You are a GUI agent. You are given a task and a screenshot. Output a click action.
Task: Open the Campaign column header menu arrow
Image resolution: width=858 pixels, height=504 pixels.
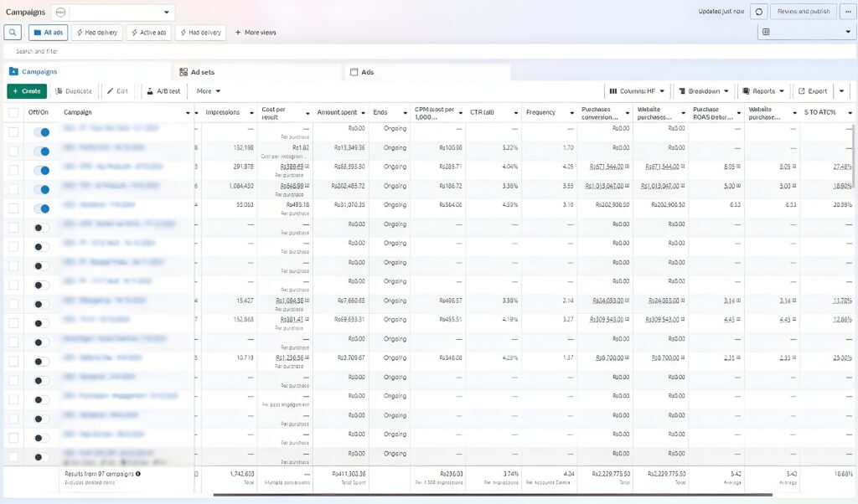188,113
